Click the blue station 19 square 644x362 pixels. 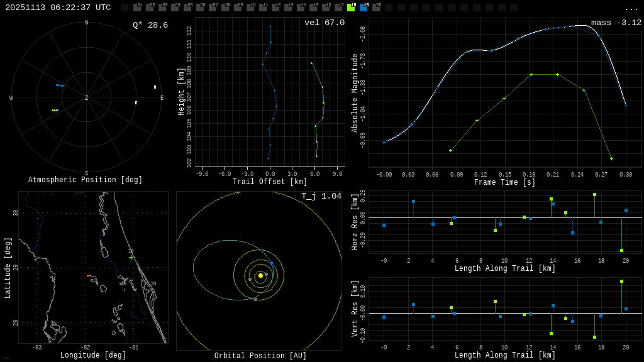pos(364,8)
